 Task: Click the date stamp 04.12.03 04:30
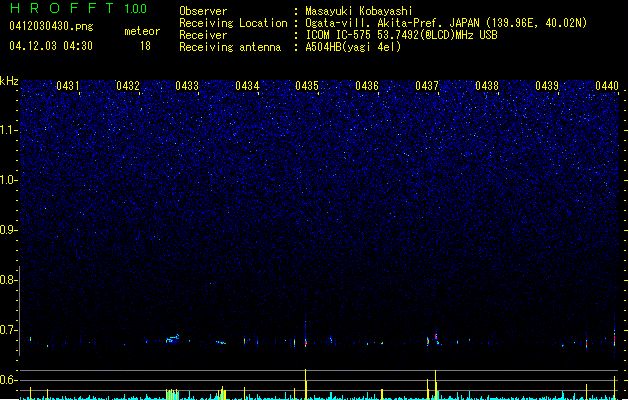click(51, 46)
